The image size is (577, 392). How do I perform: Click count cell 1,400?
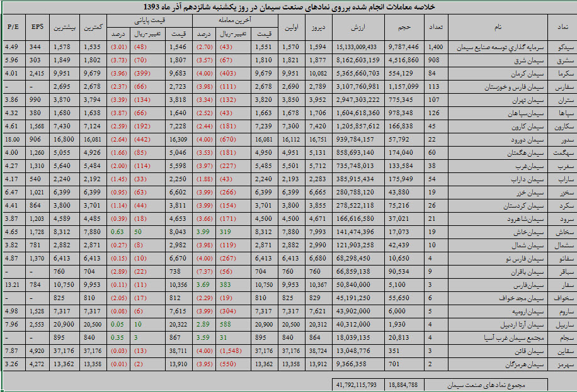pos(435,47)
